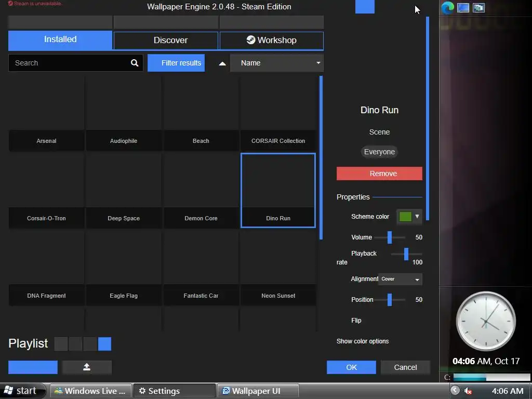
Task: Open Settings taskbar item
Action: [x=175, y=391]
